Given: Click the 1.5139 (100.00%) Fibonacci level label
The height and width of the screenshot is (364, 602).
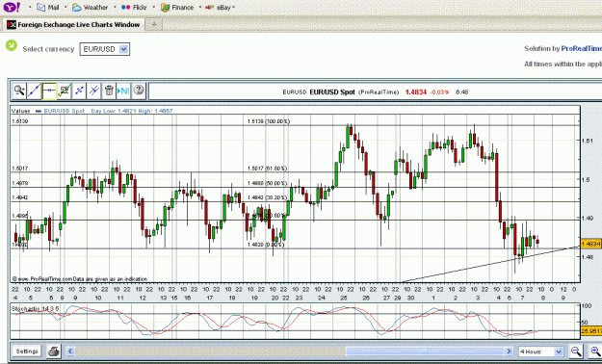Looking at the screenshot, I should point(269,121).
